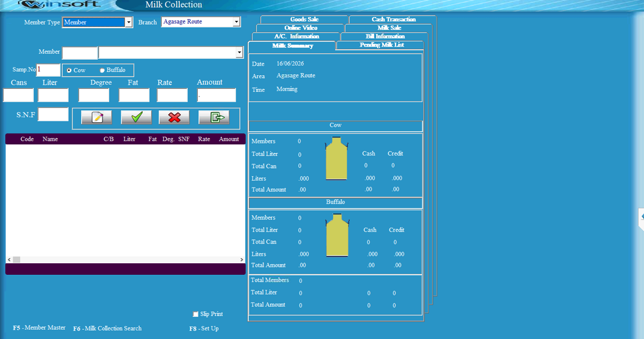Click the Buffalo milk can image
Viewport: 644px width, 339px height.
(337, 236)
